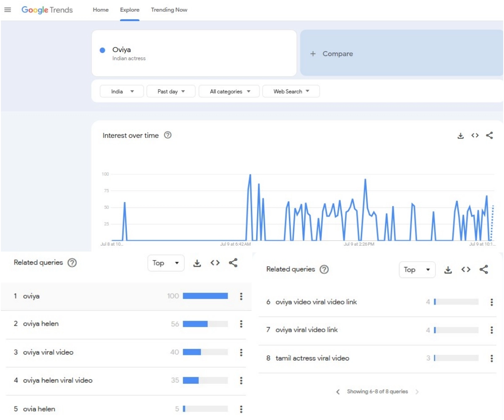
Task: Click help icon beside Interest over time
Action: 168,135
